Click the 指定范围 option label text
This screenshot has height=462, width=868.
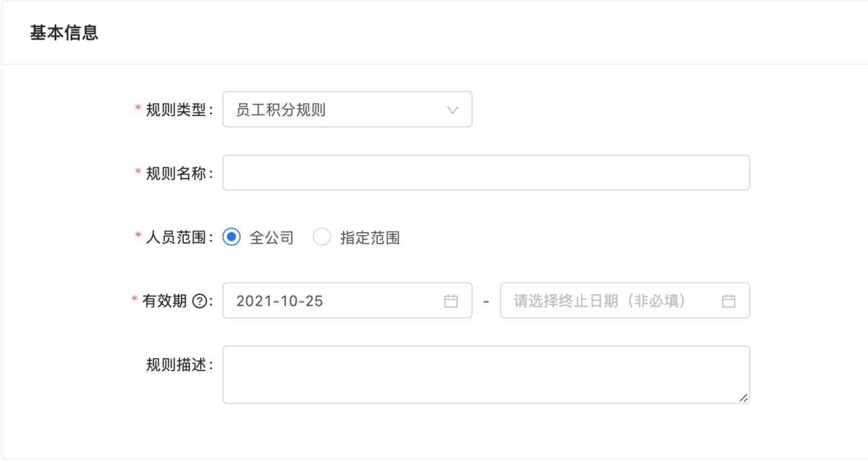(x=370, y=237)
